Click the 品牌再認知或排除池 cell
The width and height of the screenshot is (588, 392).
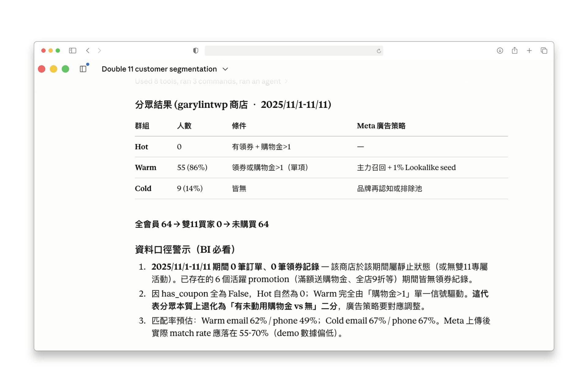pyautogui.click(x=390, y=188)
